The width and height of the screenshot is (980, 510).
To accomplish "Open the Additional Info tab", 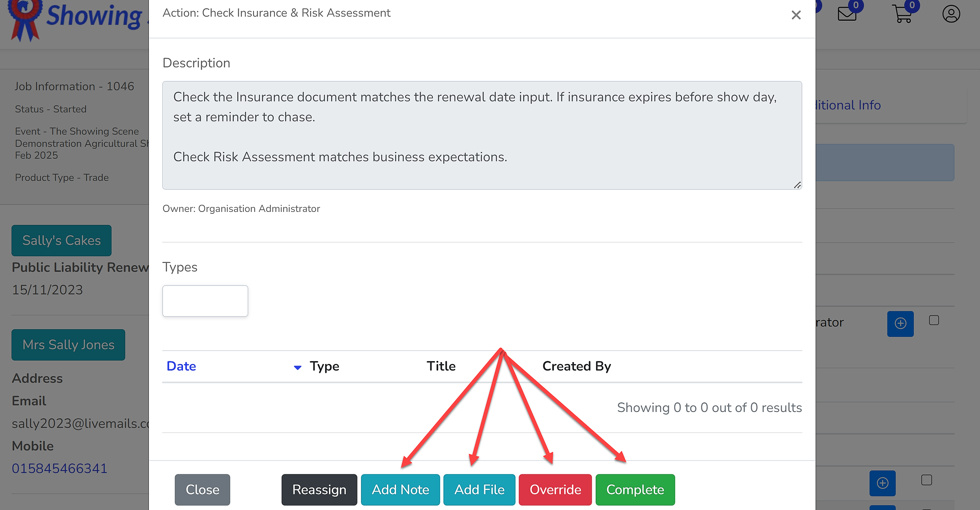I will [x=848, y=105].
